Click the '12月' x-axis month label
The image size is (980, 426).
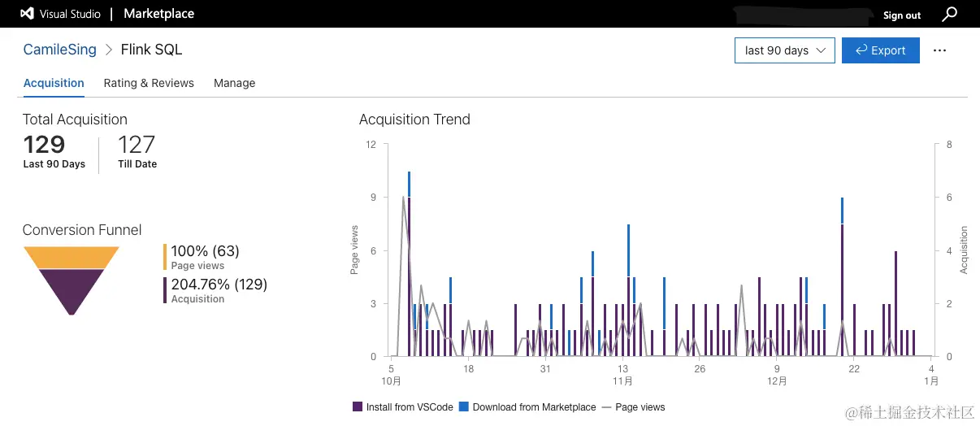[777, 380]
